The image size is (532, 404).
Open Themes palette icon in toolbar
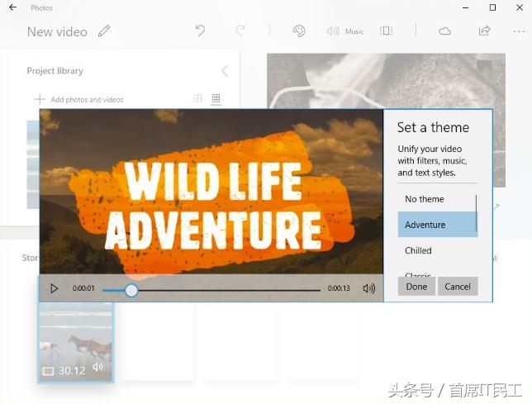(x=299, y=31)
